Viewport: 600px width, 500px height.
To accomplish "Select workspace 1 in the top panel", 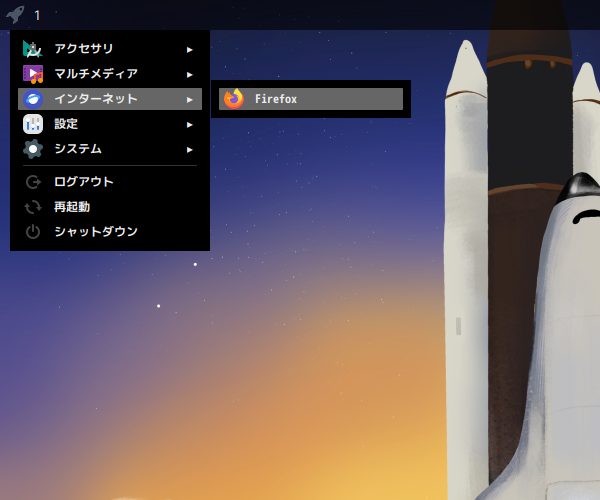I will [37, 16].
